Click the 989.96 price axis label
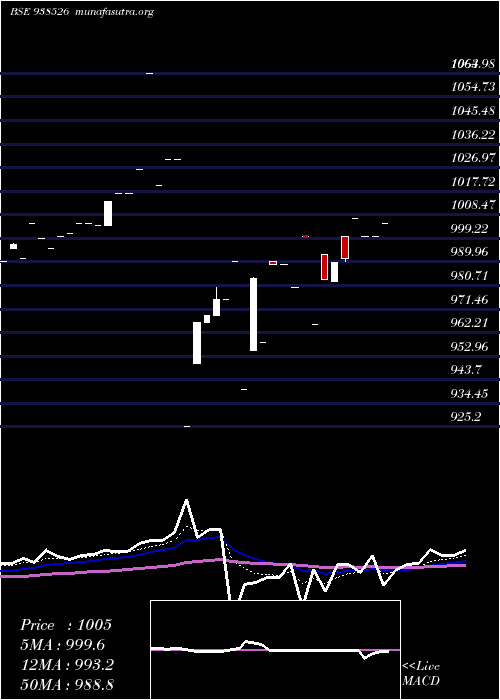Image resolution: width=500 pixels, height=700 pixels. click(x=469, y=252)
